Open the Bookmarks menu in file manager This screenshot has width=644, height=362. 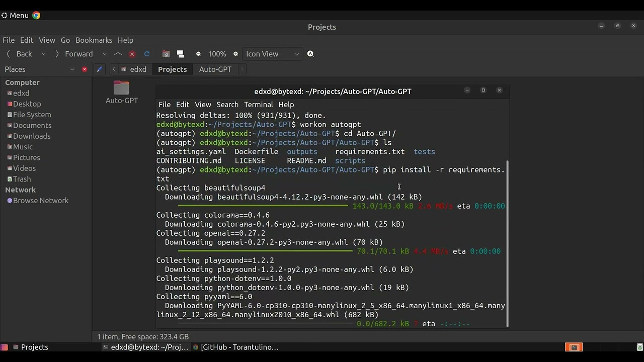(x=94, y=40)
